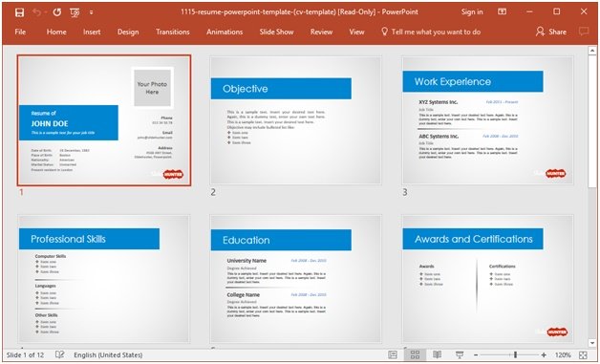Select the Work Experience slide thumbnail

(x=487, y=120)
